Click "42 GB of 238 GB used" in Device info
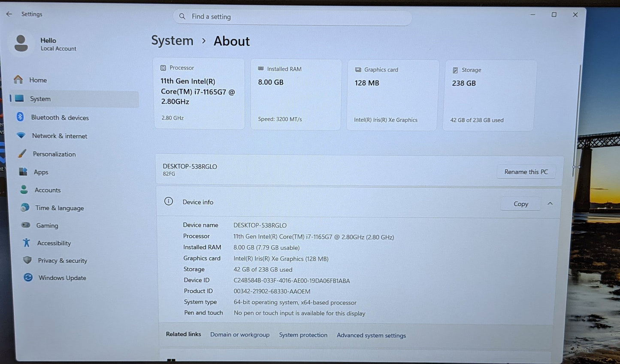The image size is (620, 364). click(263, 270)
